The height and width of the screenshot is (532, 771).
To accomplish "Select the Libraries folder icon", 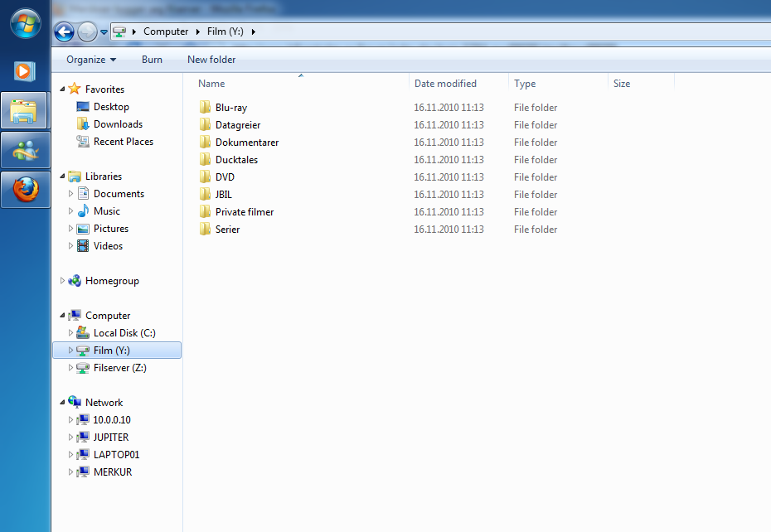I will pos(75,176).
